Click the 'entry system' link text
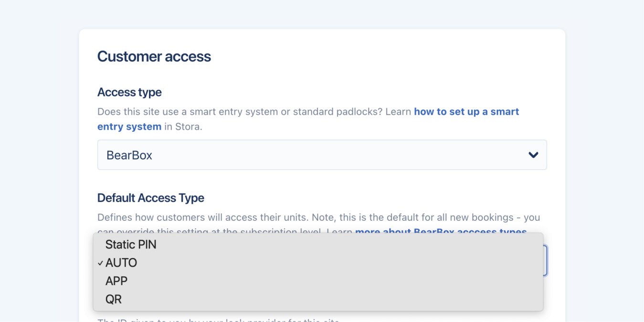 129,127
